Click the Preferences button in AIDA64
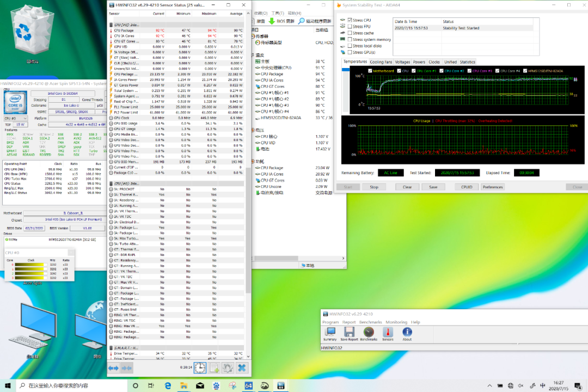Image resolution: width=588 pixels, height=392 pixels. [493, 187]
